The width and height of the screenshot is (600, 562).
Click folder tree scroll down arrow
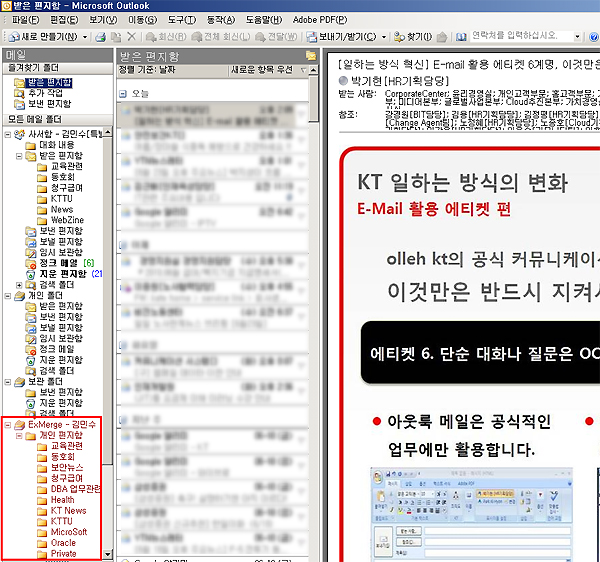108,554
